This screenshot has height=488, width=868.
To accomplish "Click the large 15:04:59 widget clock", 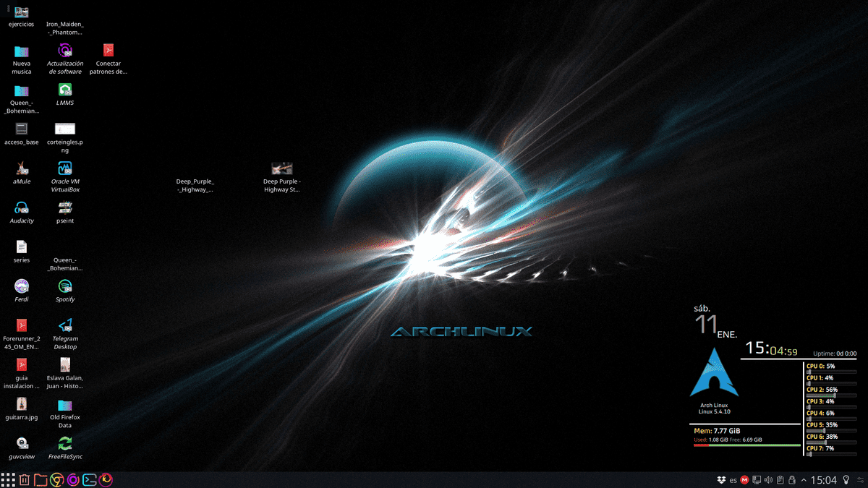I will point(771,349).
